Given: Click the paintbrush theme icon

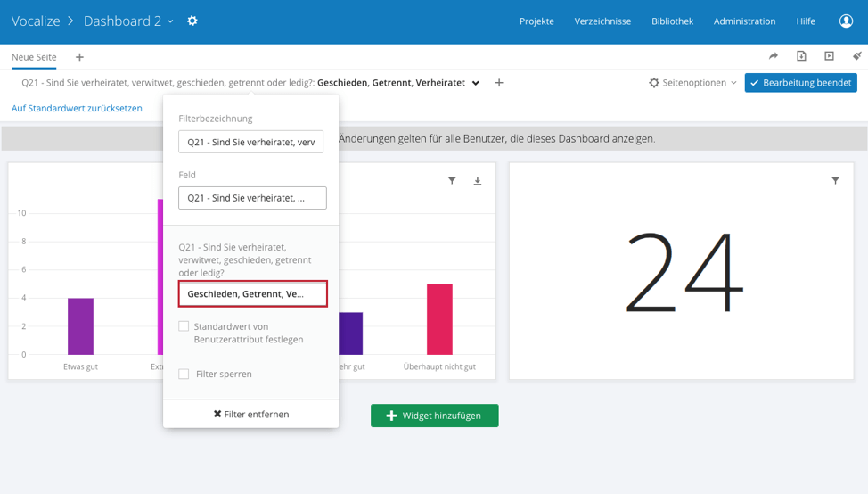Looking at the screenshot, I should 856,56.
